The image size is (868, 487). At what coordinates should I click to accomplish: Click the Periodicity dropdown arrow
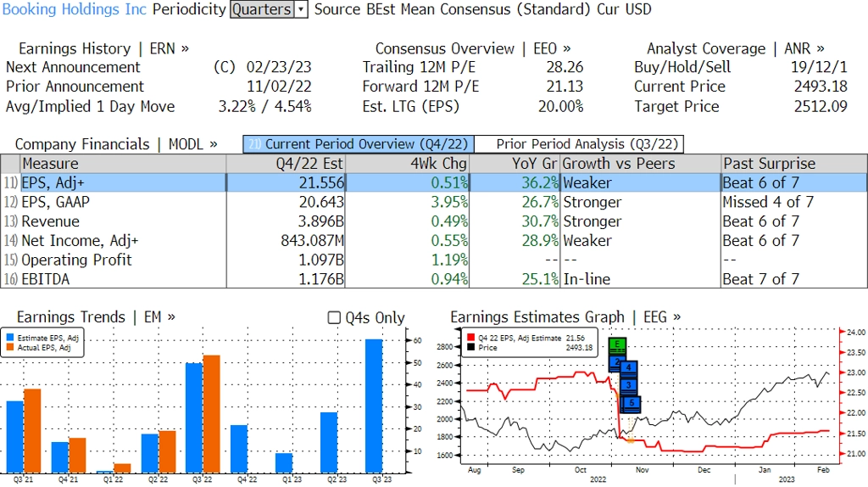pyautogui.click(x=301, y=9)
